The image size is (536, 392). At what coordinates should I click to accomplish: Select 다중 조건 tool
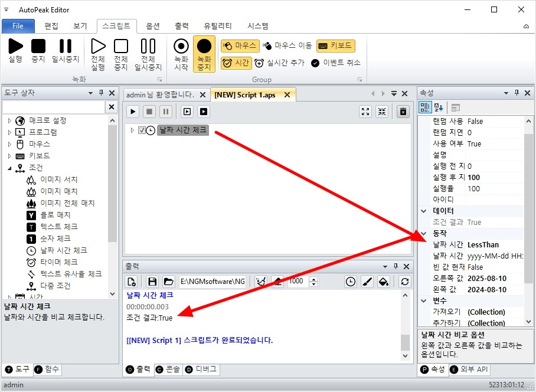coord(49,286)
